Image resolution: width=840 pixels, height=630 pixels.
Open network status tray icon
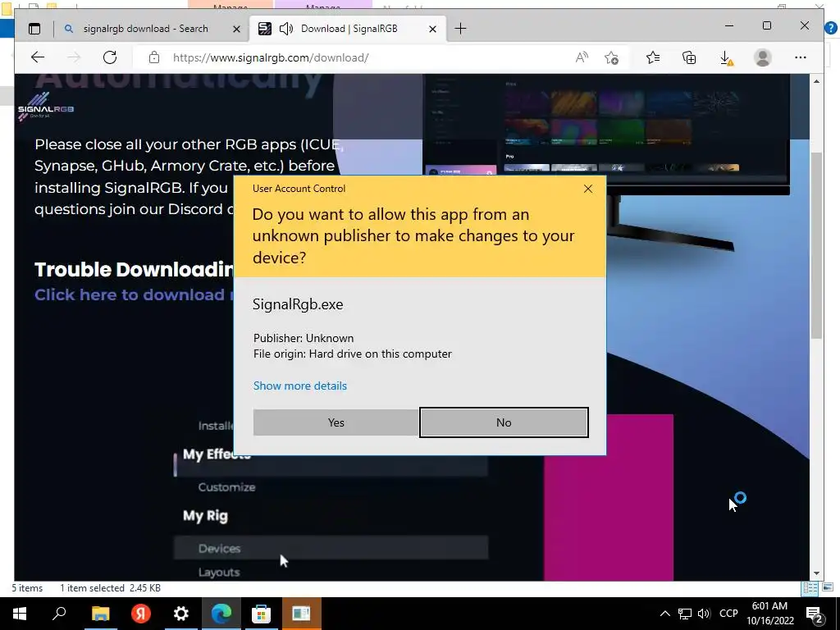[685, 614]
